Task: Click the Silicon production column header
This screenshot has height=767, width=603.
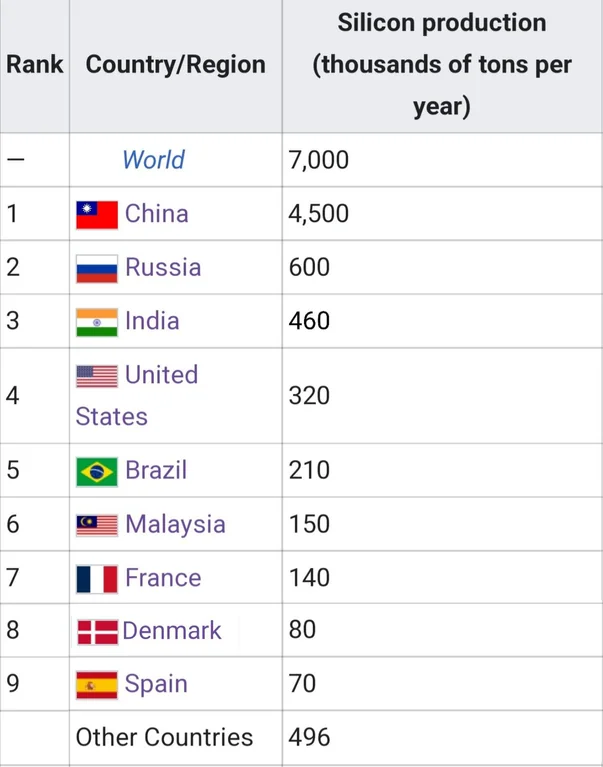Action: [441, 65]
